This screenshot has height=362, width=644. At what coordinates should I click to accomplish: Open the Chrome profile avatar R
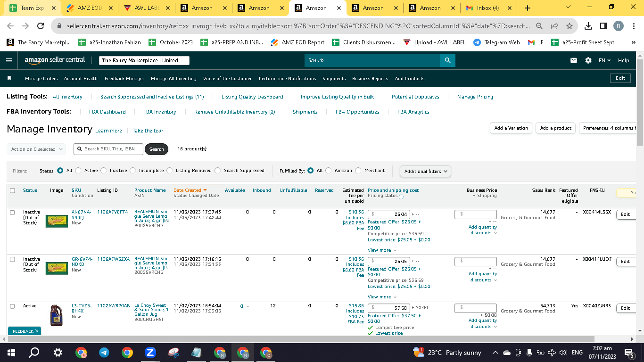click(619, 26)
